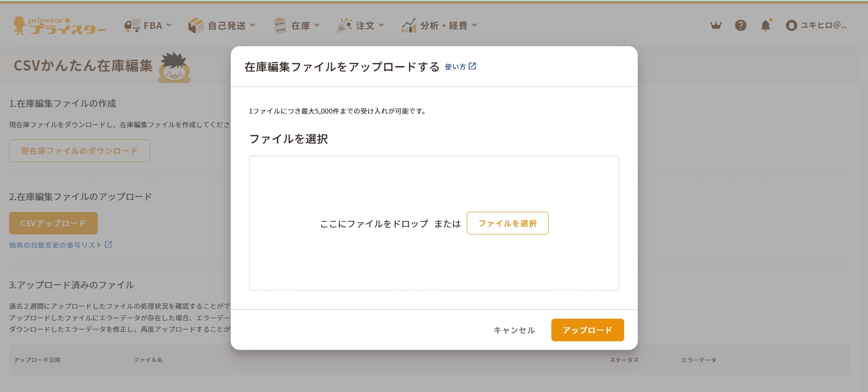Expand the 在庫 dropdown chevron
The height and width of the screenshot is (392, 868).
(317, 25)
